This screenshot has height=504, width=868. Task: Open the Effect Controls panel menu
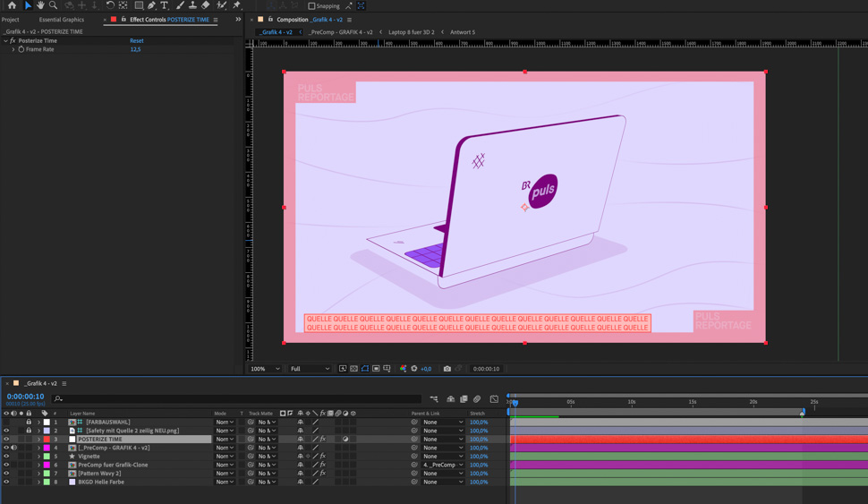click(x=216, y=20)
